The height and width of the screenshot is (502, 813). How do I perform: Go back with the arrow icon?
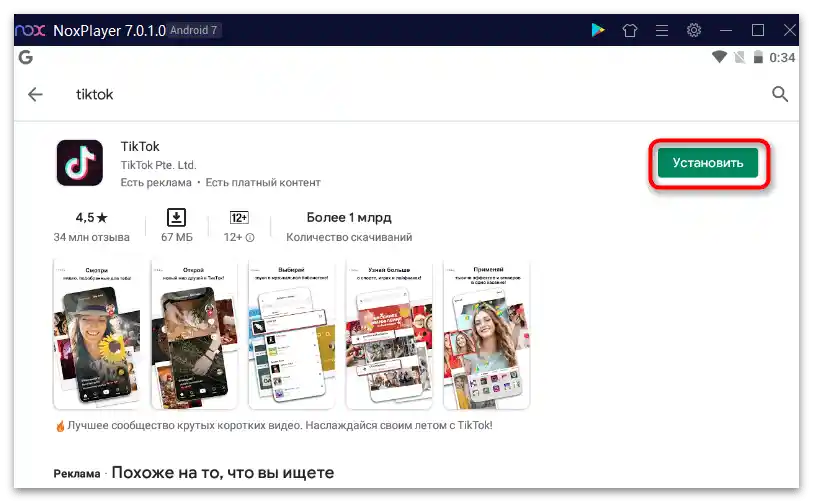click(x=35, y=94)
